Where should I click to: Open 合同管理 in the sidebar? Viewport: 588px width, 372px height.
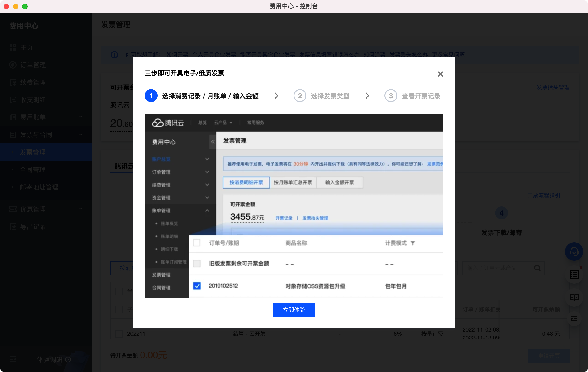(32, 170)
